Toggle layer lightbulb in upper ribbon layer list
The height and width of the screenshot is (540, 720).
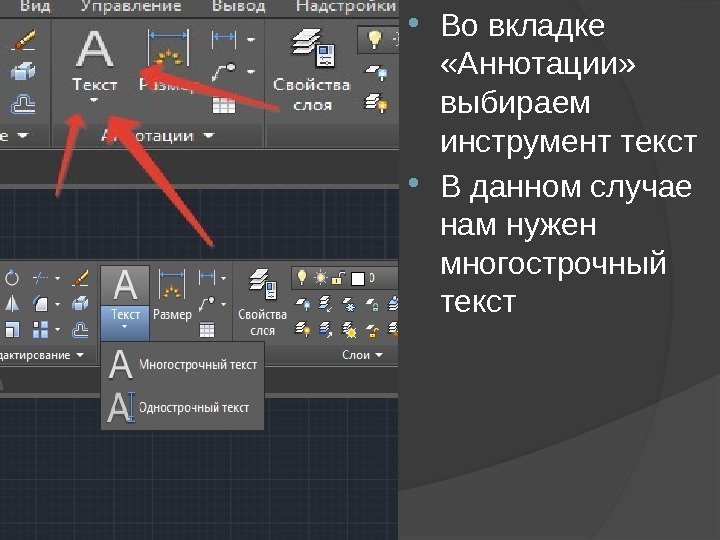(x=375, y=39)
